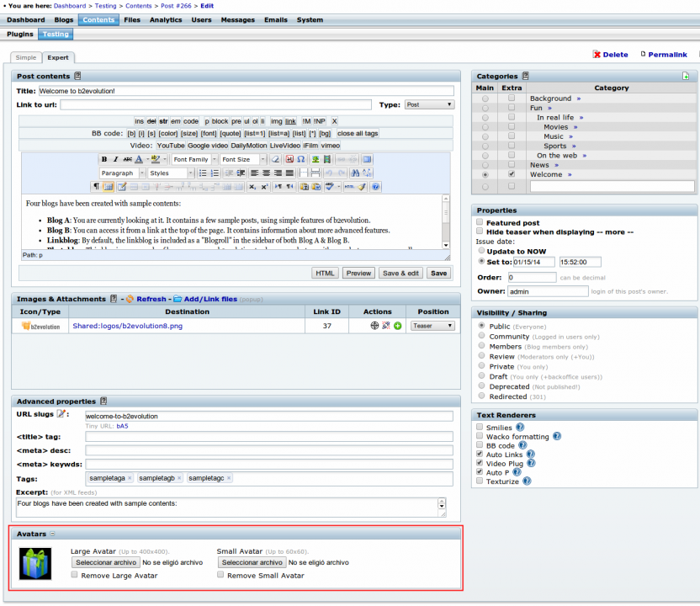Go to the Analytics menu
Viewport: 700px width, 606px height.
pos(166,20)
